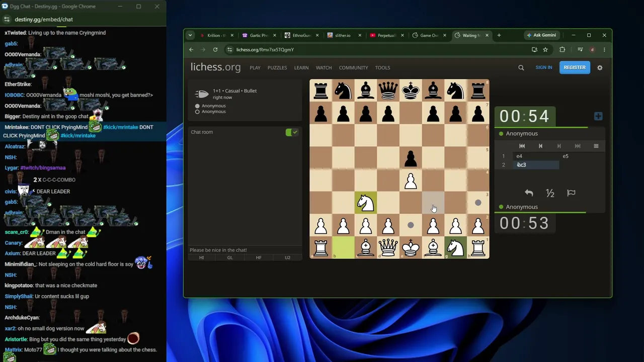644x362 pixels.
Task: Expand the Chrome tab search dropdown
Action: tap(190, 35)
